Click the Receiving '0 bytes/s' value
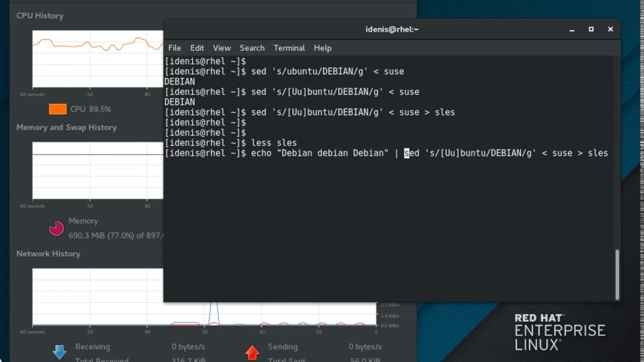Viewport: 644px width, 362px height. click(x=188, y=346)
